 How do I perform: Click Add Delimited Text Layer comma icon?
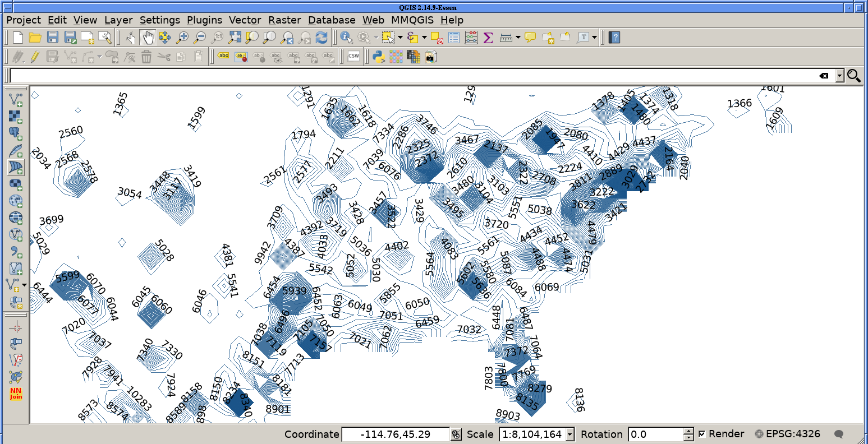click(x=16, y=251)
